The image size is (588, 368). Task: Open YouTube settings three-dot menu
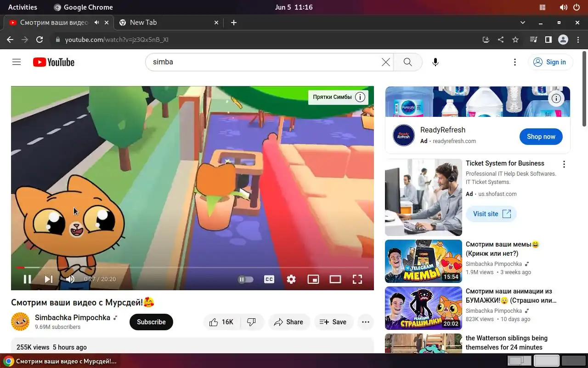[x=515, y=62]
